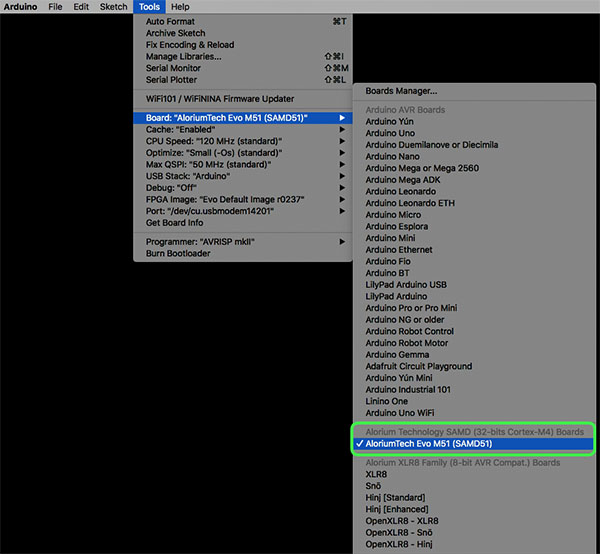
Task: Select the XLR8 board
Action: (x=474, y=474)
